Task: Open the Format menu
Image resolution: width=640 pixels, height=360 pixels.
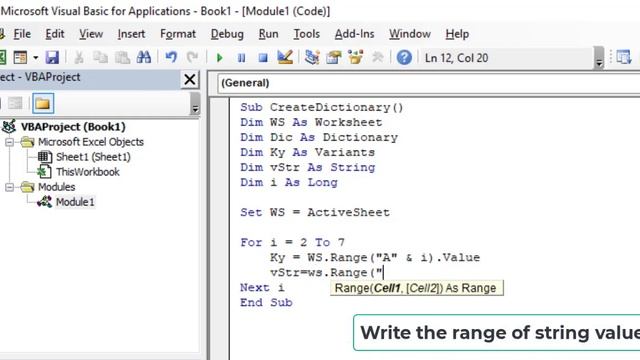Action: [x=178, y=34]
